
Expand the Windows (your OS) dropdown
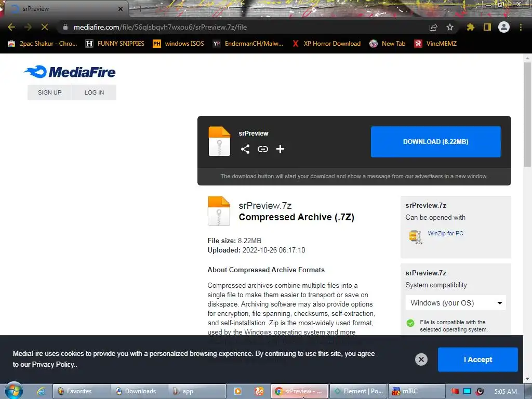pyautogui.click(x=456, y=303)
